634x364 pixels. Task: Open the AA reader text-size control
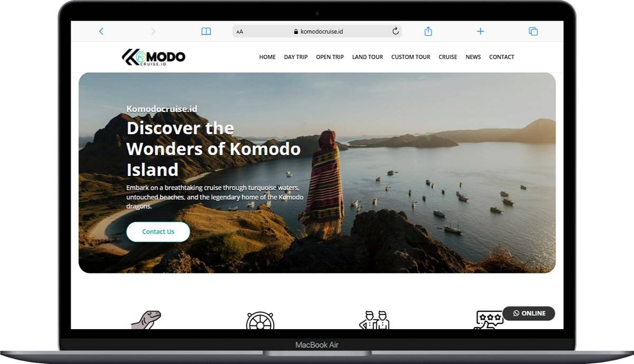(x=240, y=32)
